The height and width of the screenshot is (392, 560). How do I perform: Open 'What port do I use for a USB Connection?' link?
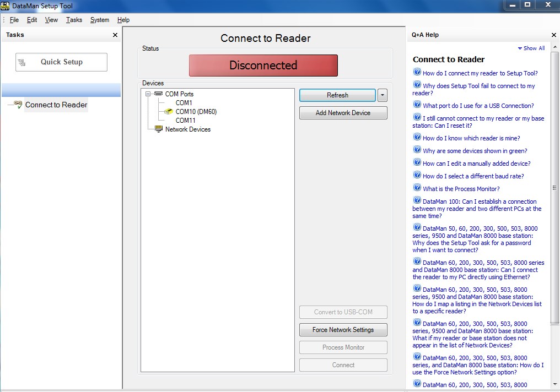click(x=478, y=106)
